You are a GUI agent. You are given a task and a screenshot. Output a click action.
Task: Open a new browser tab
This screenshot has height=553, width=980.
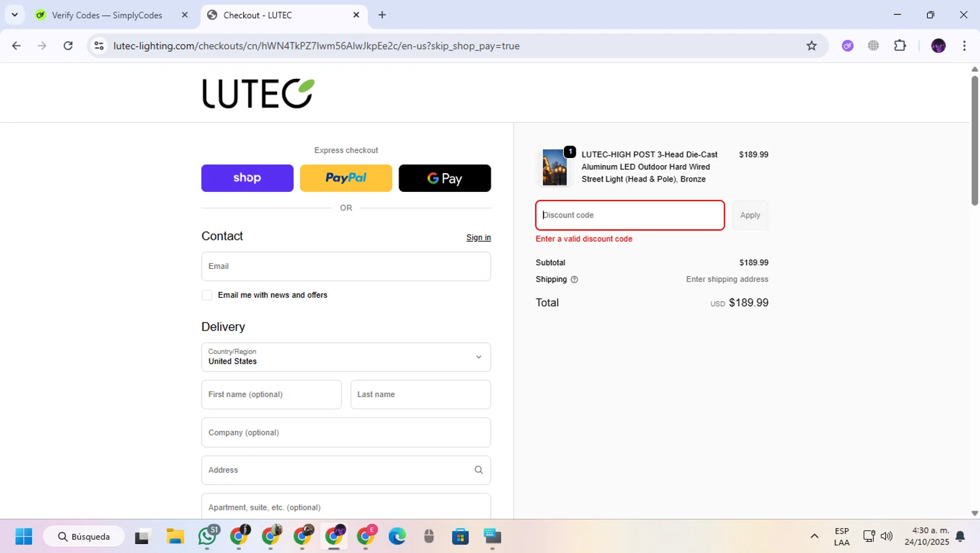[382, 15]
